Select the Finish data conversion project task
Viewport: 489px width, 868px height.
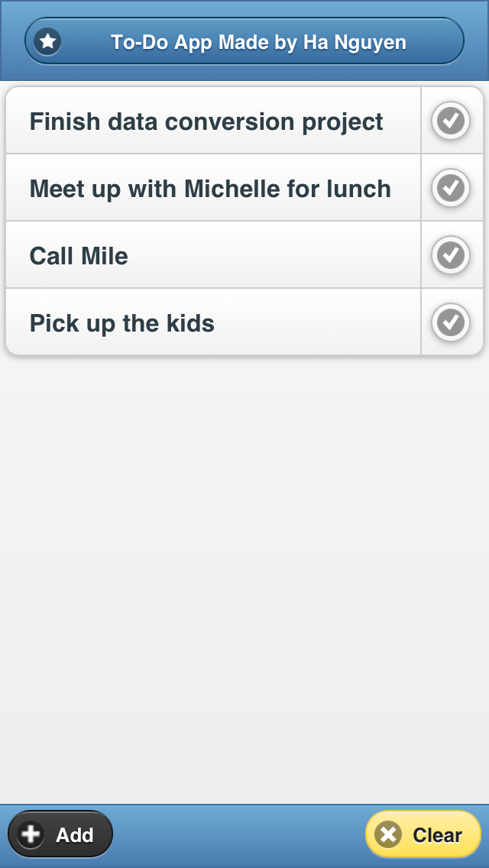point(206,121)
